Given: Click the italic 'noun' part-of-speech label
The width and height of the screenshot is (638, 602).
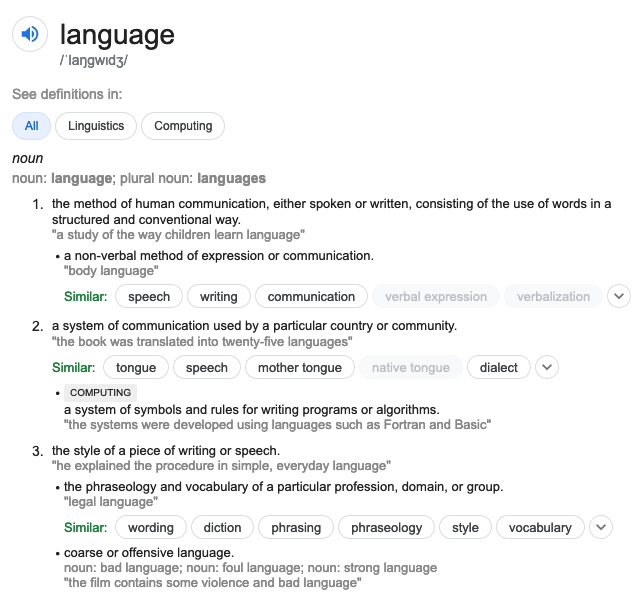Looking at the screenshot, I should (x=27, y=158).
